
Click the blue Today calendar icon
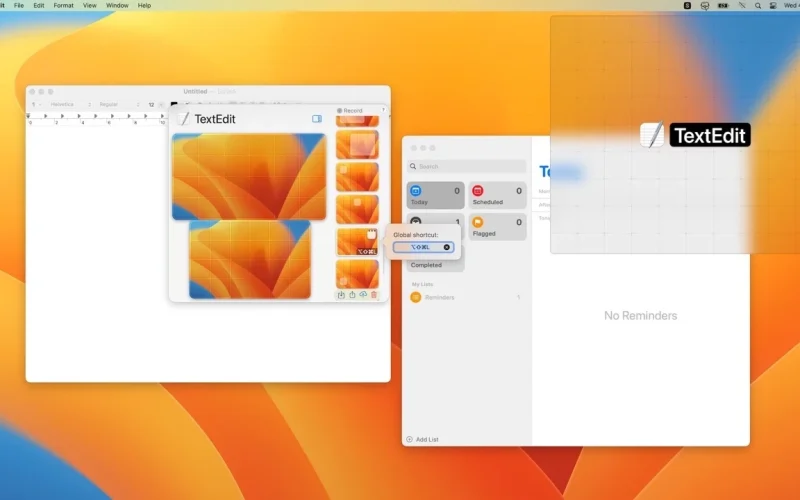click(x=416, y=191)
